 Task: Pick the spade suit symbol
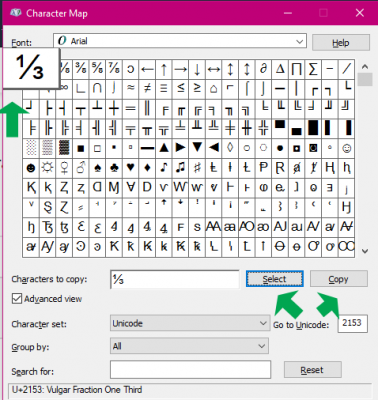point(97,167)
